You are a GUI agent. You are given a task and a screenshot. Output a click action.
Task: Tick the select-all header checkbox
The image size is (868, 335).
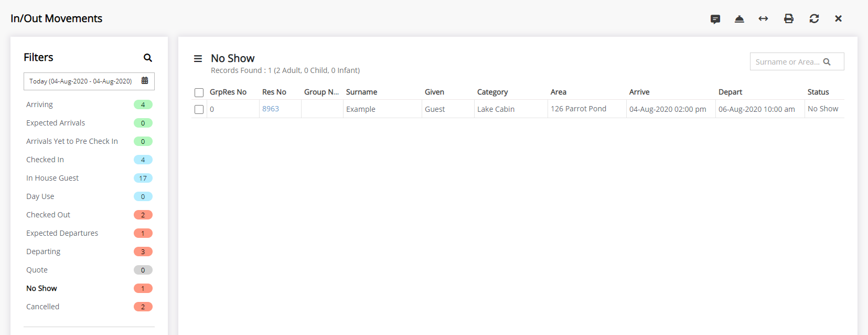(x=199, y=93)
